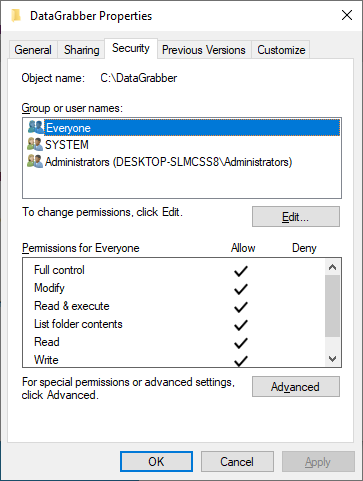This screenshot has width=363, height=481.
Task: Click the permissions list scroll up arrow
Action: (332, 267)
